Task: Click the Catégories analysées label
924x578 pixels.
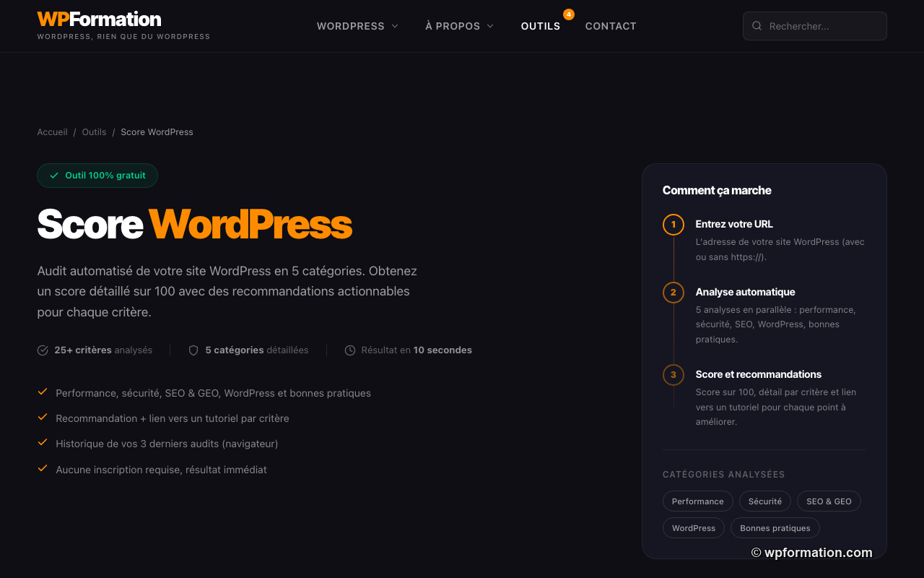Action: [724, 475]
